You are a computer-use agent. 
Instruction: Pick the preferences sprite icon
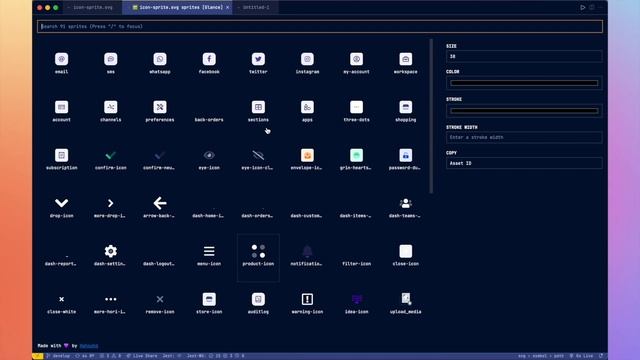coord(160,107)
